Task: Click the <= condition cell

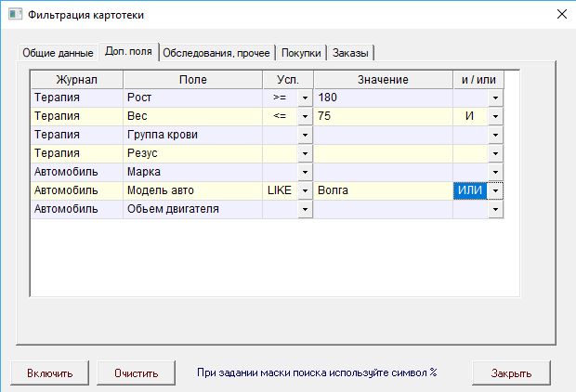Action: pyautogui.click(x=280, y=116)
